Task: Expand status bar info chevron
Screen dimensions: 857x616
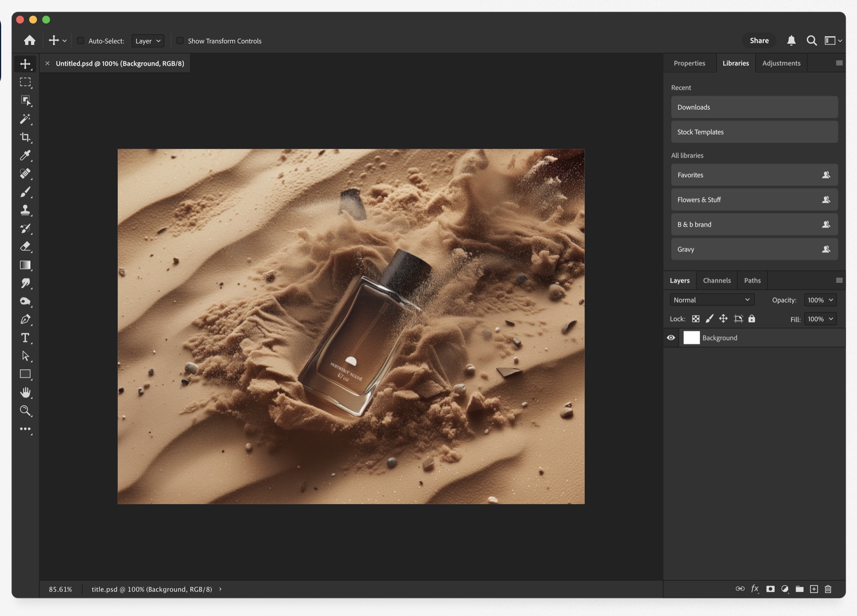Action: [x=220, y=589]
